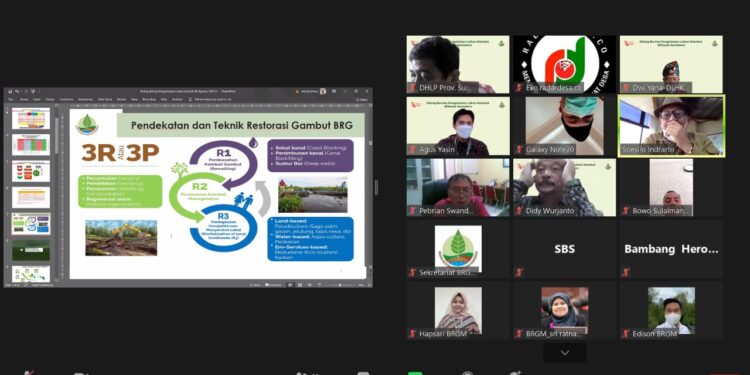Open the Slide Show ribbon tab
Screen dimensions: 750x375
pos(105,99)
